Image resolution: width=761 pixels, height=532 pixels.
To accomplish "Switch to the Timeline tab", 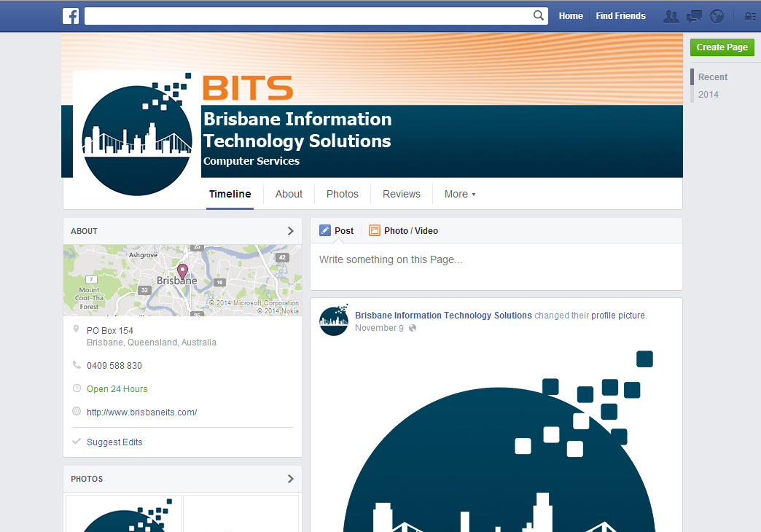I will point(230,194).
